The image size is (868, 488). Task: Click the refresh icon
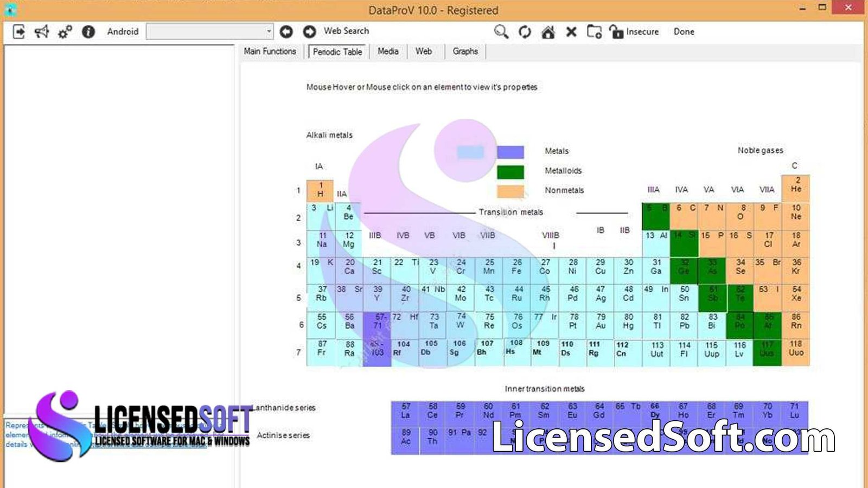pyautogui.click(x=524, y=32)
